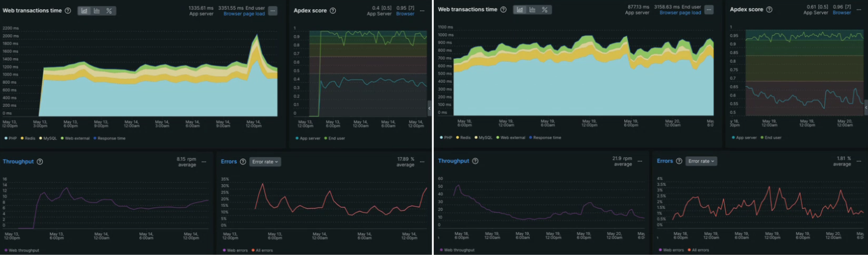Toggle MySQL legend series in May 18 dashboard
868x255 pixels.
483,138
